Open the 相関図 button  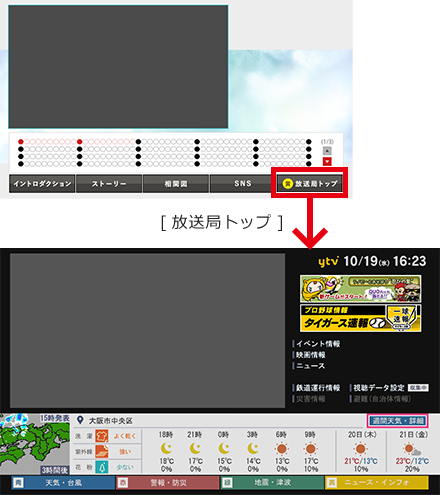point(176,184)
